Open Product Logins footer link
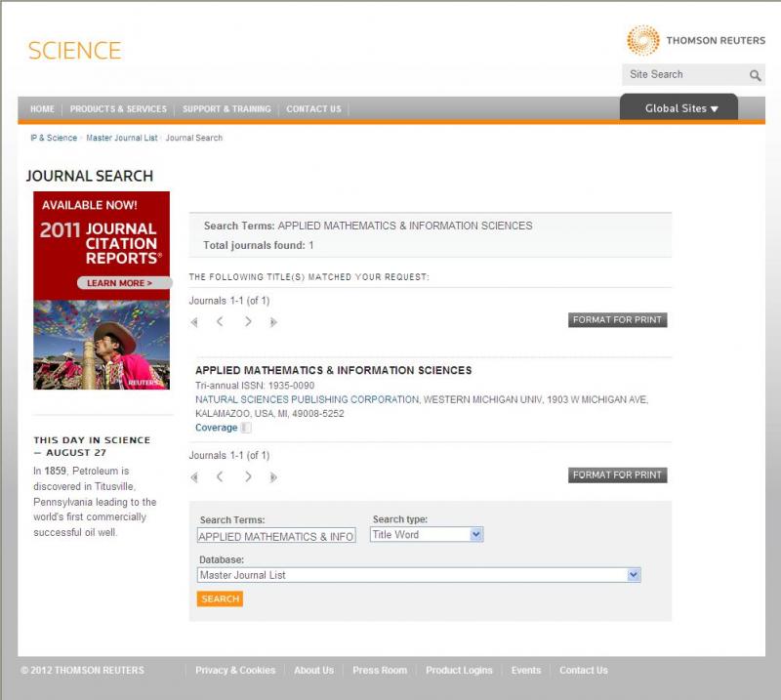Screen dimensions: 781x700 tap(459, 670)
